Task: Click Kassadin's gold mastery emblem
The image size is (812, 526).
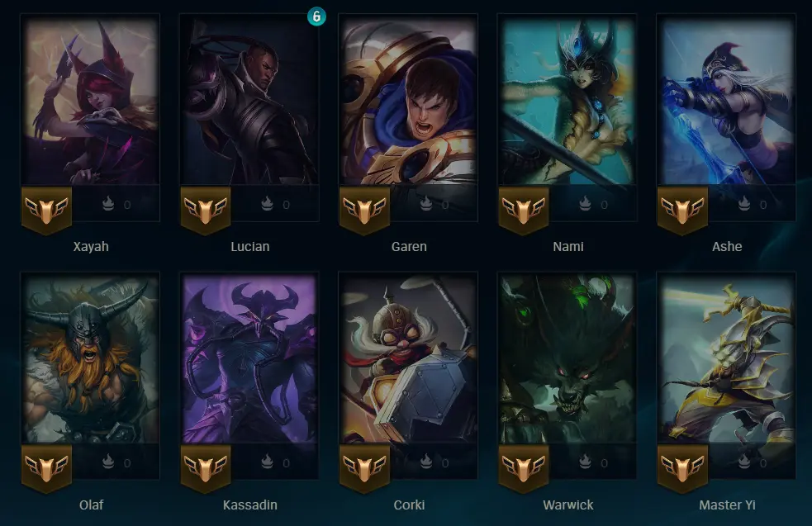Action: pos(206,468)
